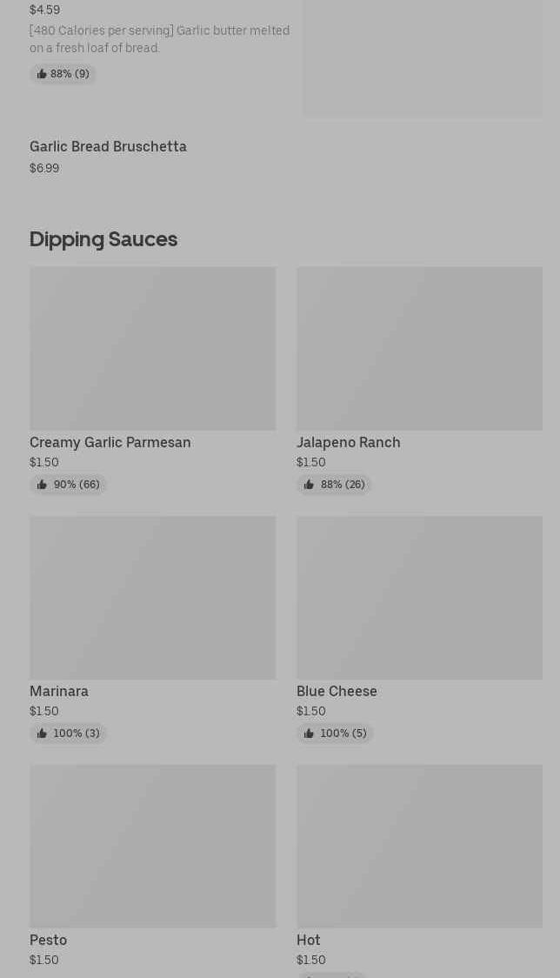Screen dimensions: 560x978
Task: Open Garlic Bread Bruschetta item
Action: click(x=108, y=146)
